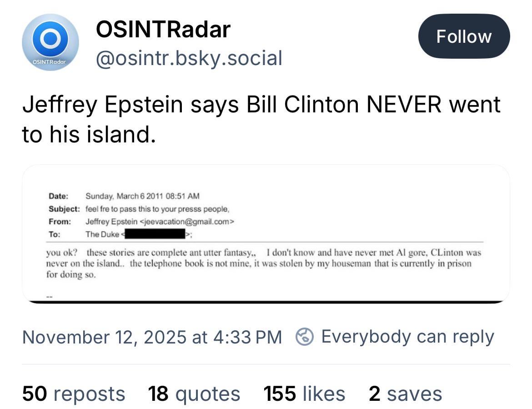The height and width of the screenshot is (409, 532).
Task: Show the 18 quotes list
Action: click(x=194, y=394)
